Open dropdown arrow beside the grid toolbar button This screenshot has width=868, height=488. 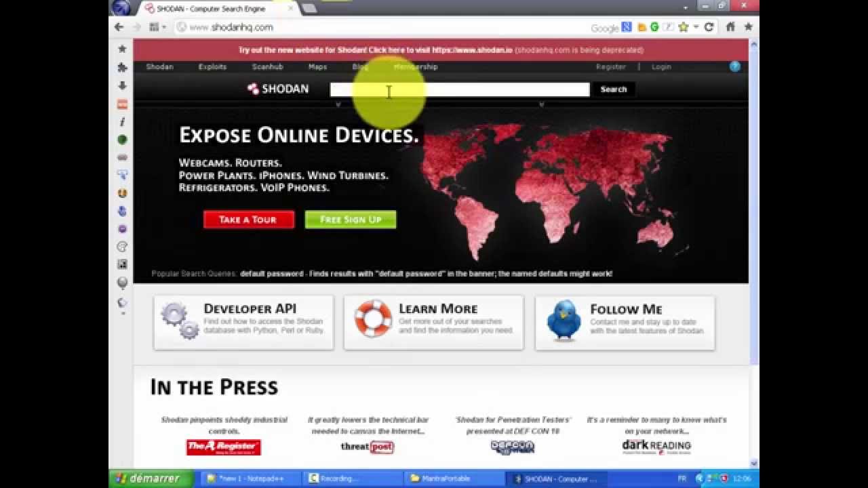pos(164,27)
